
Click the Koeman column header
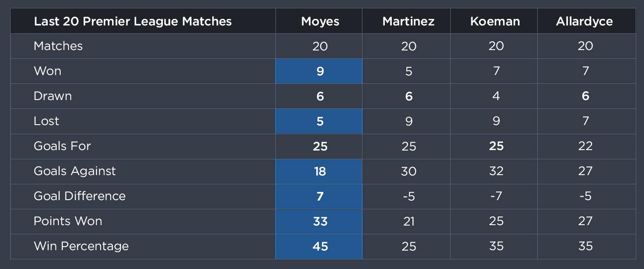click(x=496, y=21)
